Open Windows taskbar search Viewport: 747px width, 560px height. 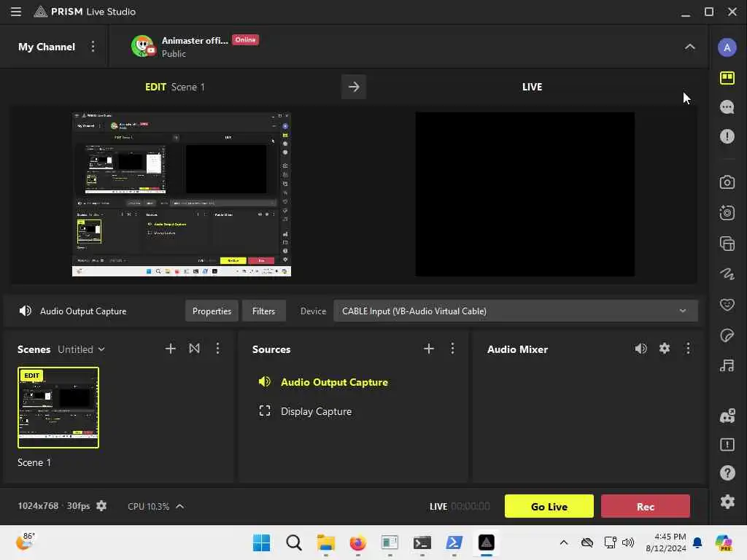[293, 542]
